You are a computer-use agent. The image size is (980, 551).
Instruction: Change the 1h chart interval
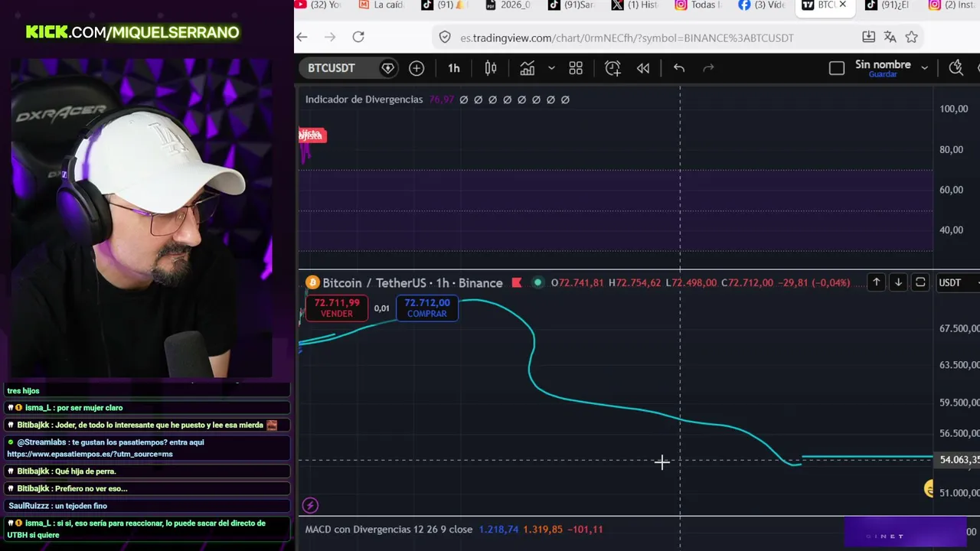454,68
